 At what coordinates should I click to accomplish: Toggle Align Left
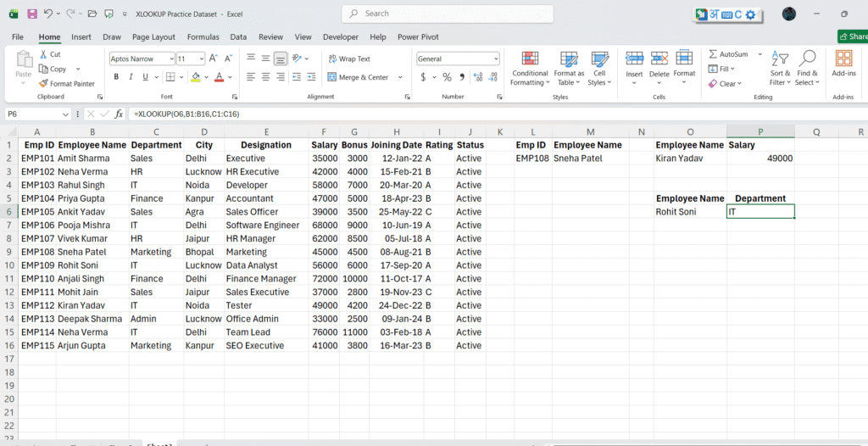click(x=251, y=77)
